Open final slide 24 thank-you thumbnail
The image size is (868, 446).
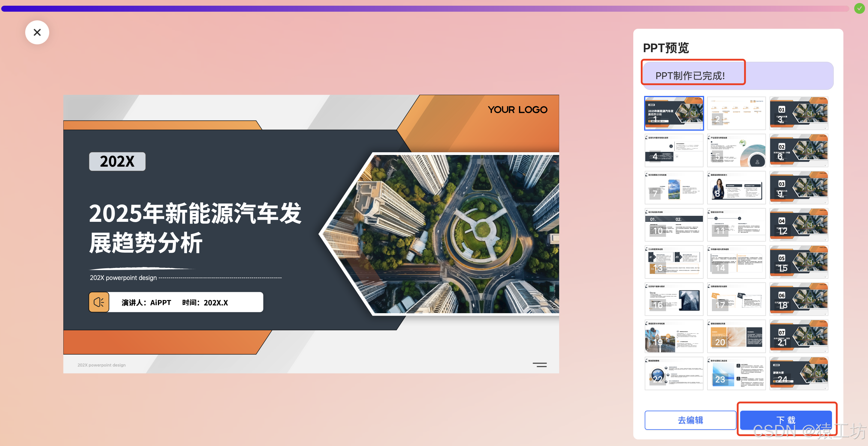coord(799,373)
